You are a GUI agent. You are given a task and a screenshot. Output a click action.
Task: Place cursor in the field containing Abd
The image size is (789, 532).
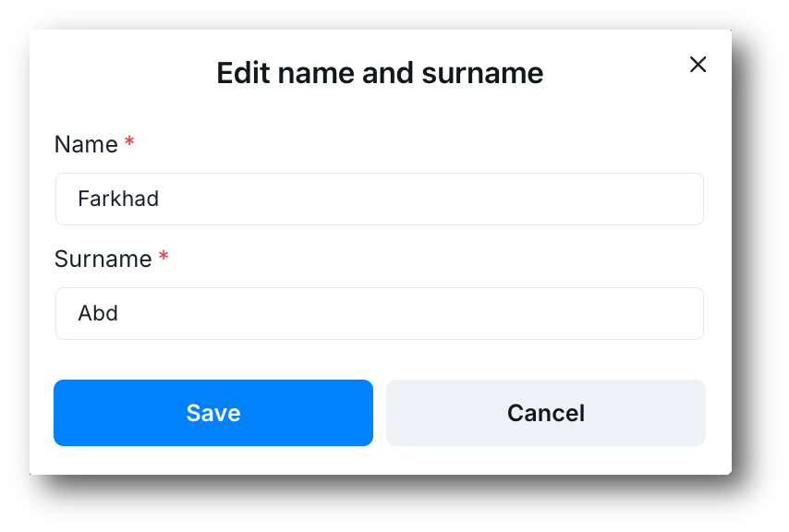click(380, 313)
